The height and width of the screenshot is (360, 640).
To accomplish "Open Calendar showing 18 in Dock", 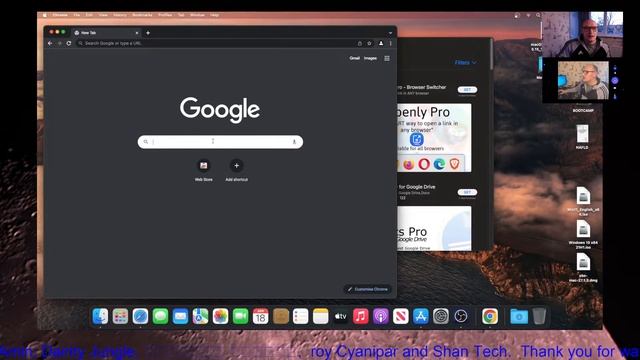I will coord(260,316).
